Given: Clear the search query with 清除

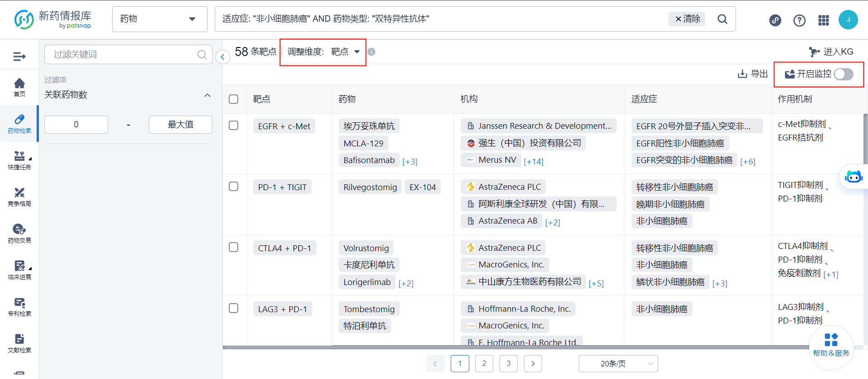Looking at the screenshot, I should 687,19.
